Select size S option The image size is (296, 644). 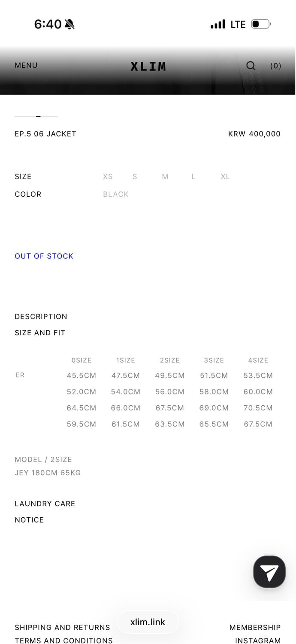[x=135, y=176]
